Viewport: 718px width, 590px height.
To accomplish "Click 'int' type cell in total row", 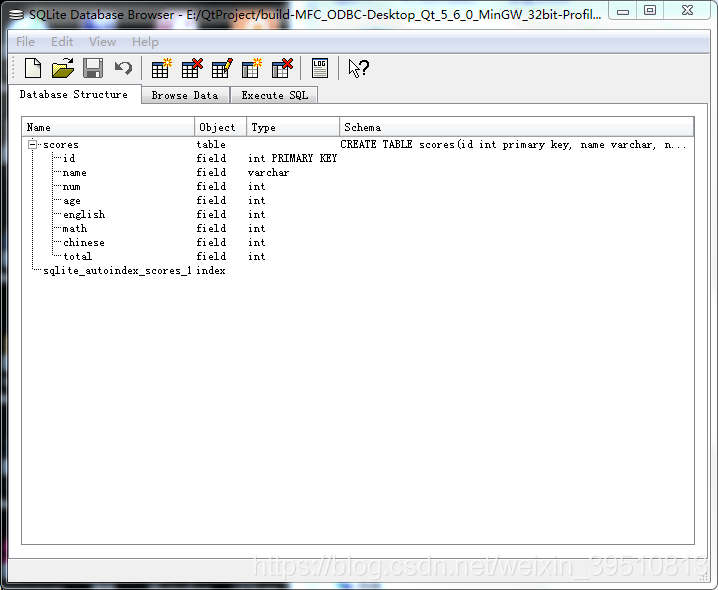I will (256, 257).
